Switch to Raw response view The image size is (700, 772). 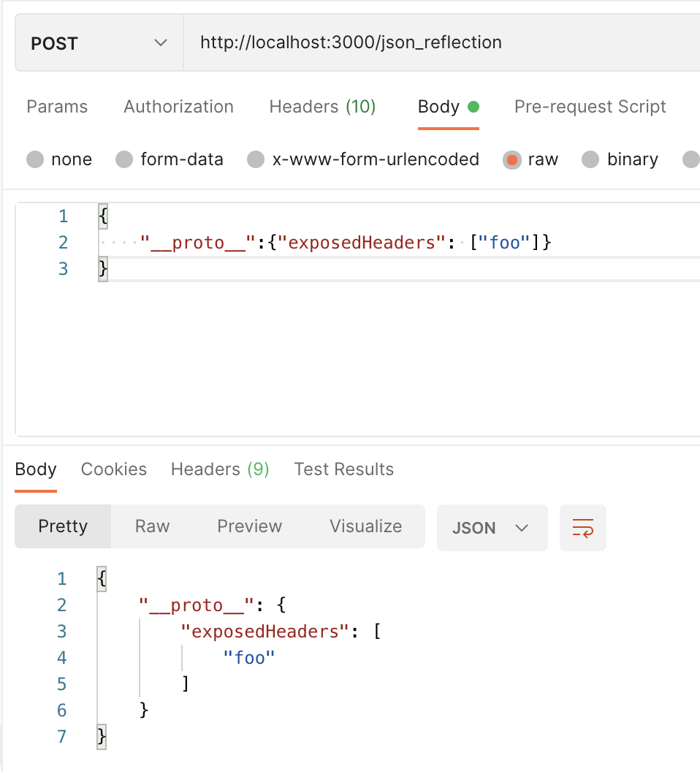[153, 526]
